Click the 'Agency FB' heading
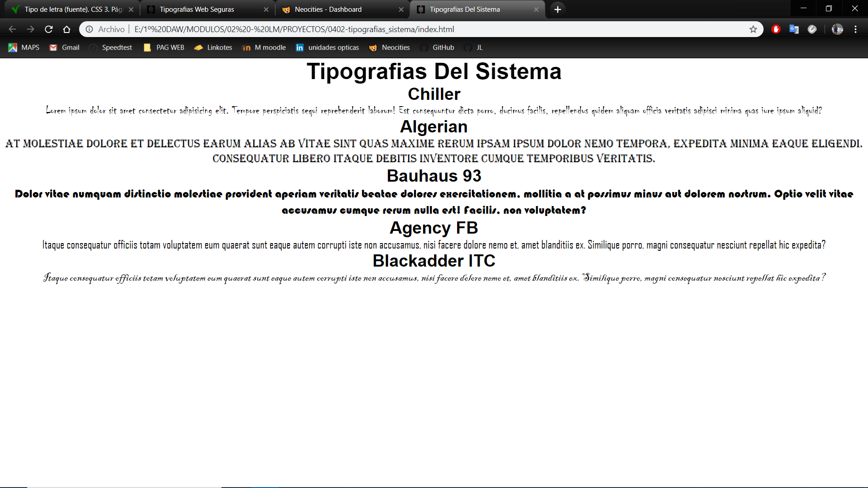Screen dimensions: 868x488 [434, 228]
